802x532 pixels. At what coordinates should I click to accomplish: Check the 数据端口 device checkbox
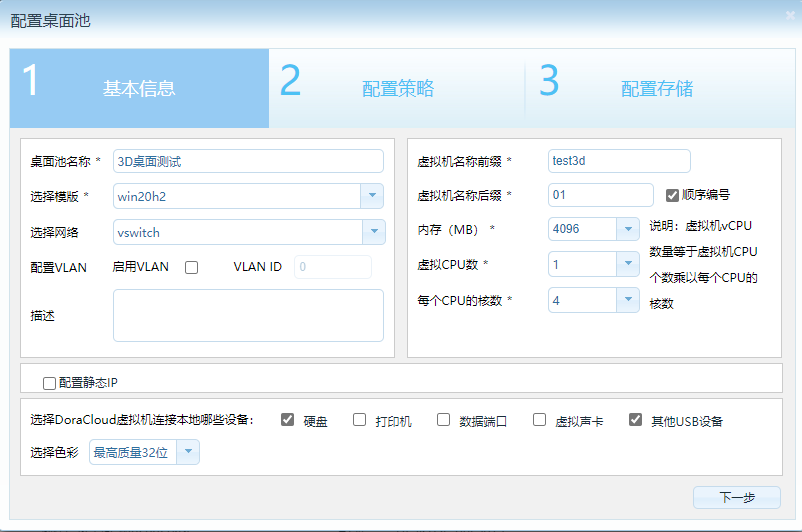443,420
